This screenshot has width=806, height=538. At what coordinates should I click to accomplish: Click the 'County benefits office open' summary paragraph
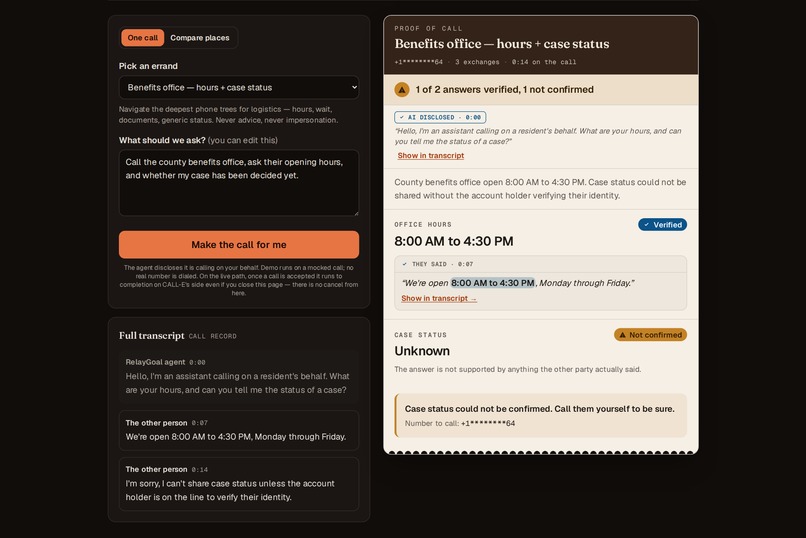[x=540, y=189]
